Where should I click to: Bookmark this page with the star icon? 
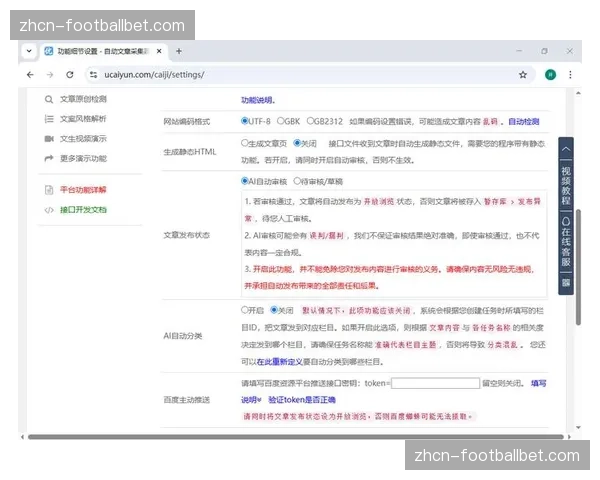click(523, 75)
